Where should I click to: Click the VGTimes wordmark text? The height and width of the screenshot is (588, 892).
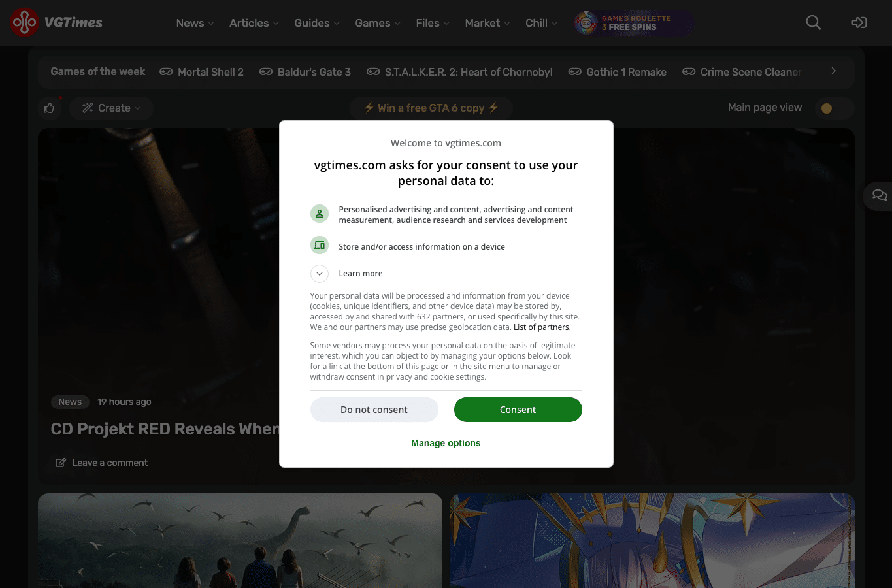coord(73,23)
